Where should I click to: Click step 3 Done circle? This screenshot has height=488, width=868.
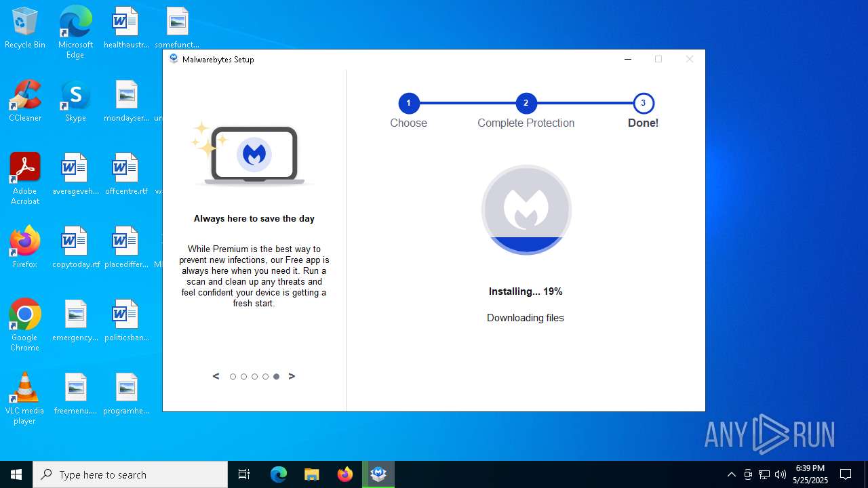pyautogui.click(x=643, y=104)
